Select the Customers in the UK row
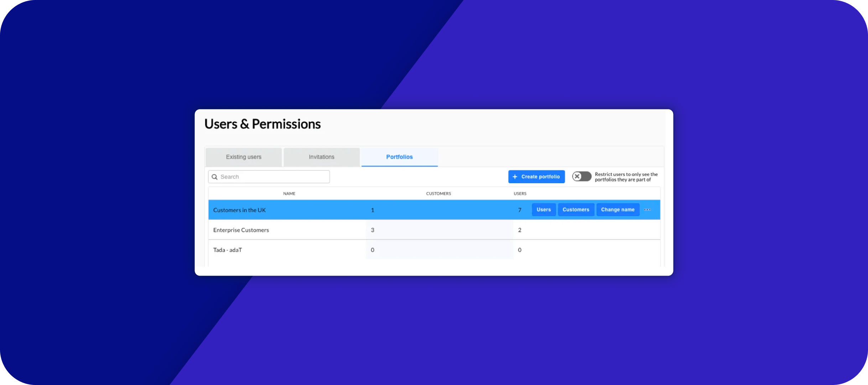 [x=239, y=210]
